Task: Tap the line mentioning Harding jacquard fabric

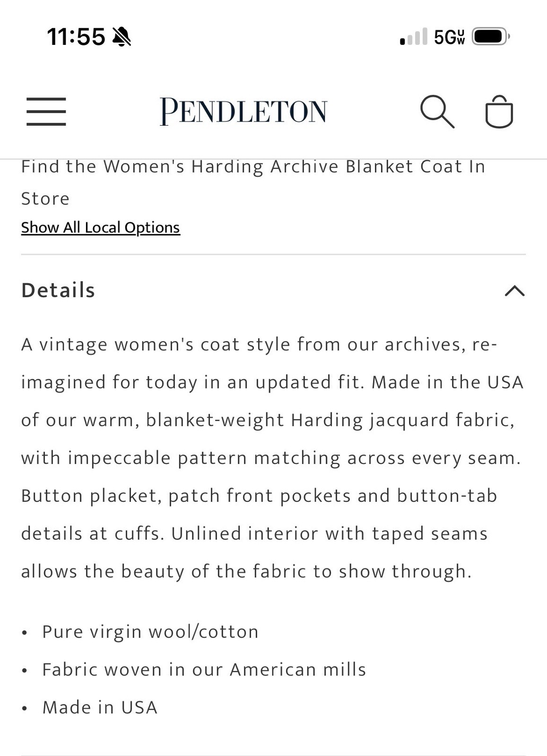Action: pos(268,420)
